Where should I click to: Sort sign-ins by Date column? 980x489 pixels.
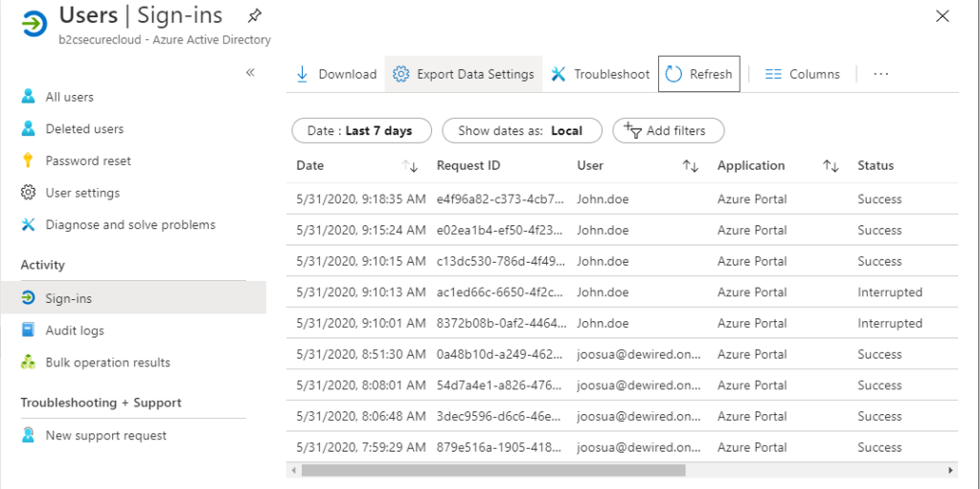(x=411, y=166)
